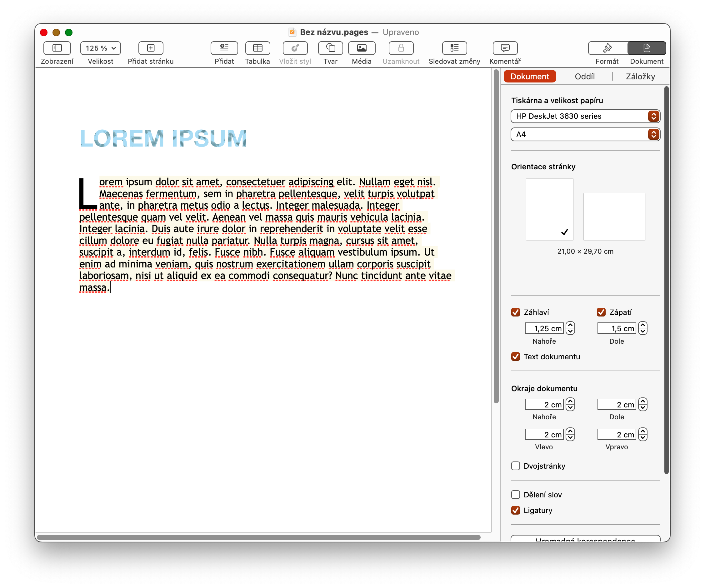Open the Zobrazení view options icon

click(x=57, y=48)
